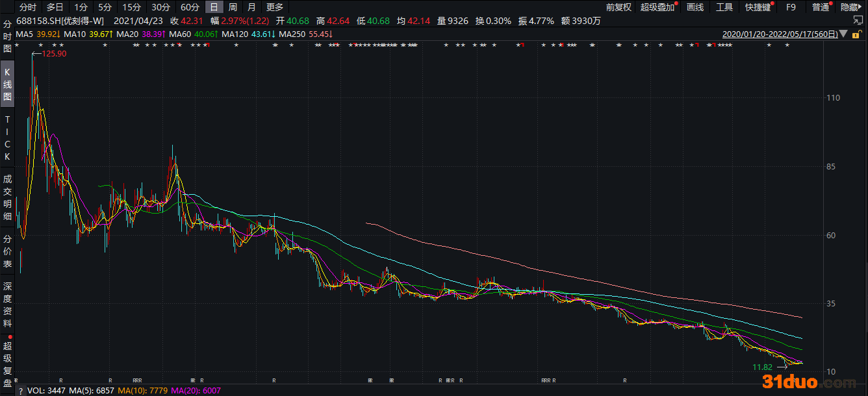Open the 工具 tools menu
868x396 pixels.
(x=724, y=7)
